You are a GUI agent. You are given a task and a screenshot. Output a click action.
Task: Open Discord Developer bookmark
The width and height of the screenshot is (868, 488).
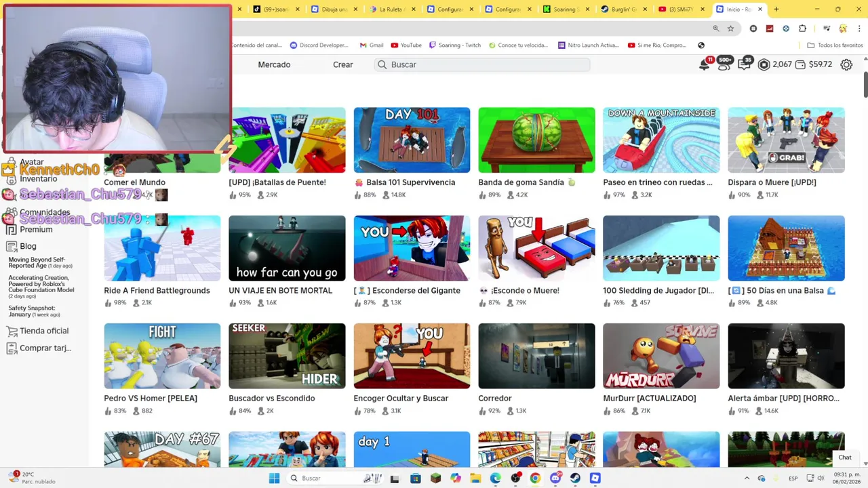tap(319, 45)
